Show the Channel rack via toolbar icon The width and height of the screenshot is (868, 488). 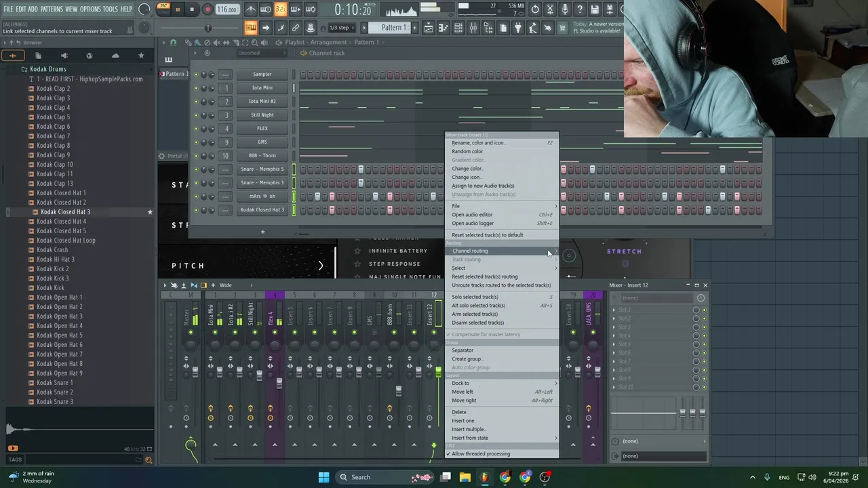[x=458, y=28]
